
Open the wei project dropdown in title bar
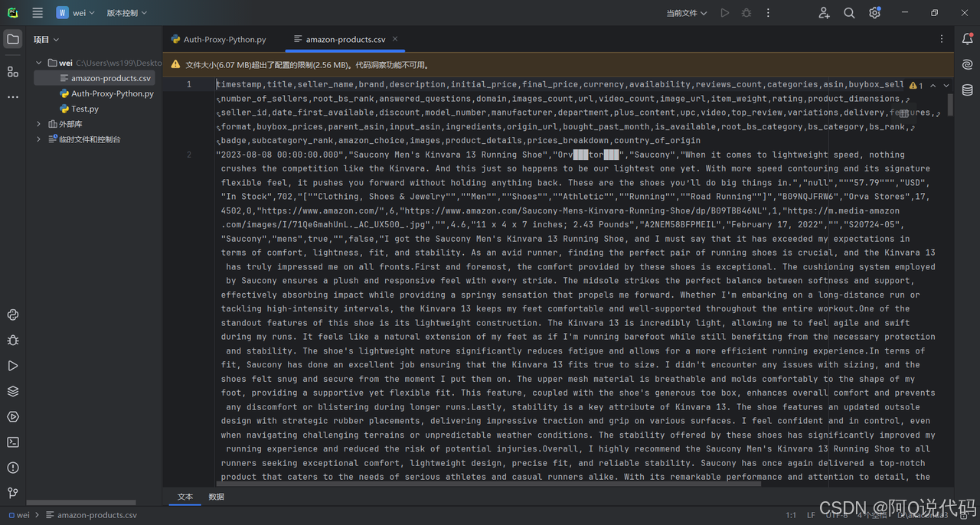[x=76, y=13]
